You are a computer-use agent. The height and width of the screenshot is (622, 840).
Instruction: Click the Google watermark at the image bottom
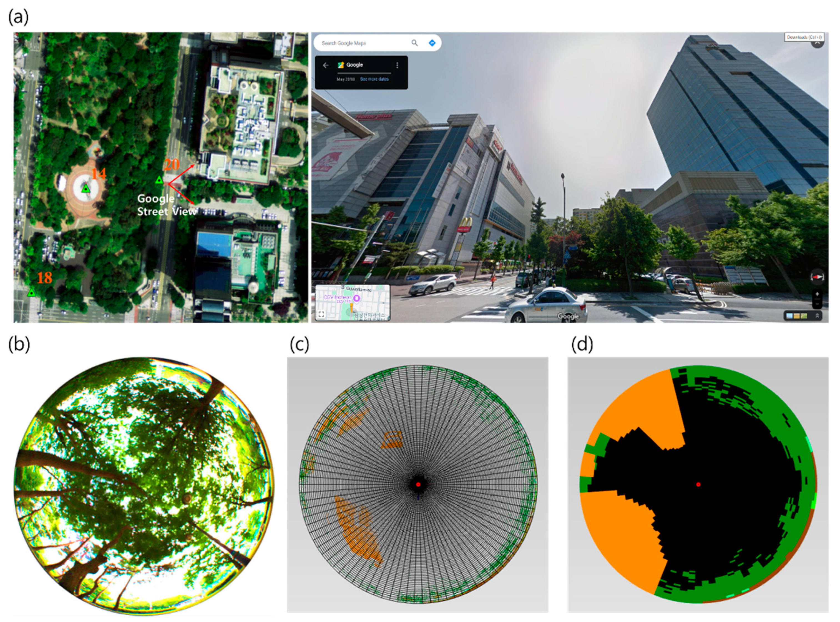[x=568, y=316]
